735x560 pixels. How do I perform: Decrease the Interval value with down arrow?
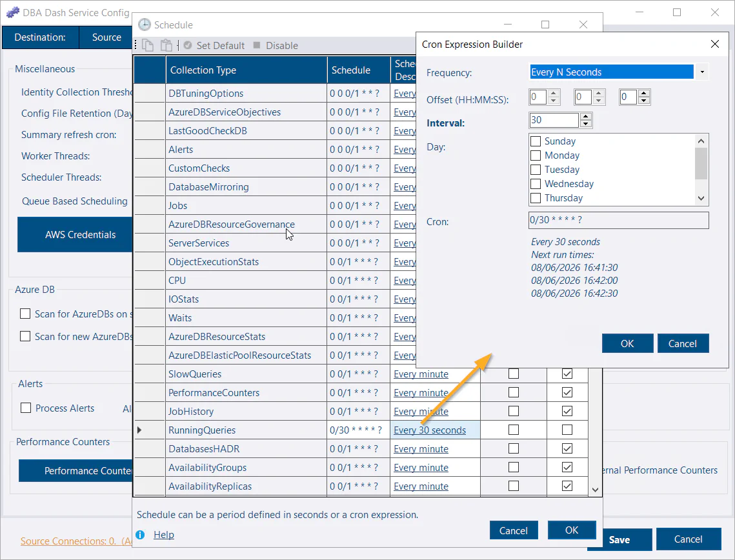click(x=585, y=124)
